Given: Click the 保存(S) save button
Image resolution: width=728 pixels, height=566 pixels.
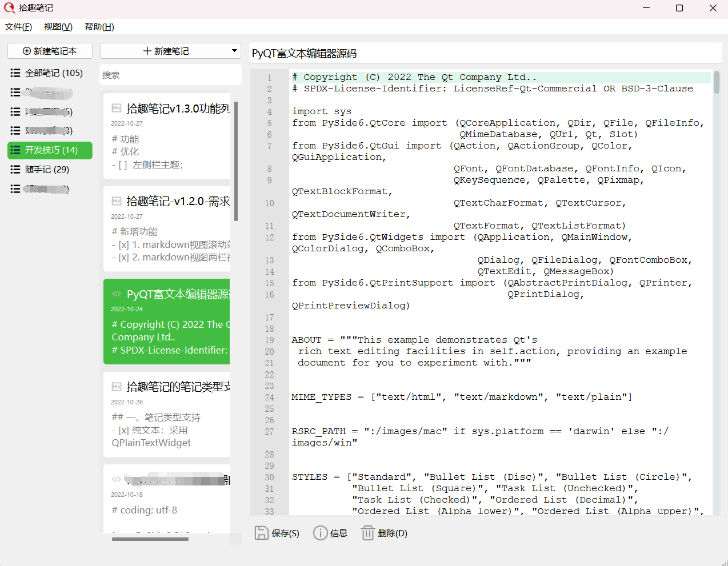Looking at the screenshot, I should [x=277, y=533].
